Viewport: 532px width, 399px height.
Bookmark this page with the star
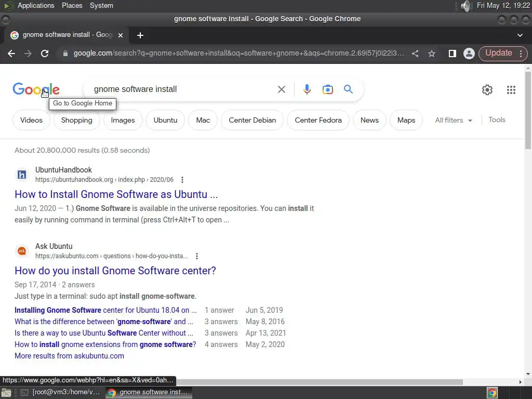coord(432,54)
